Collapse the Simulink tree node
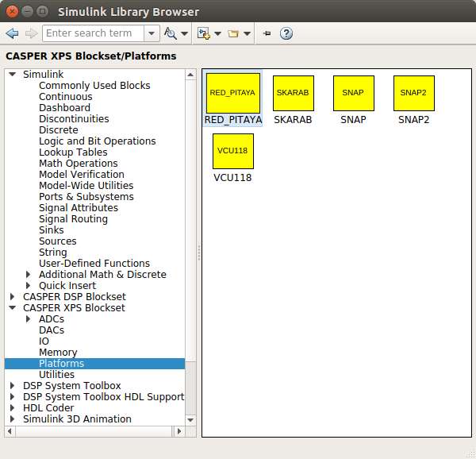 tap(12, 74)
